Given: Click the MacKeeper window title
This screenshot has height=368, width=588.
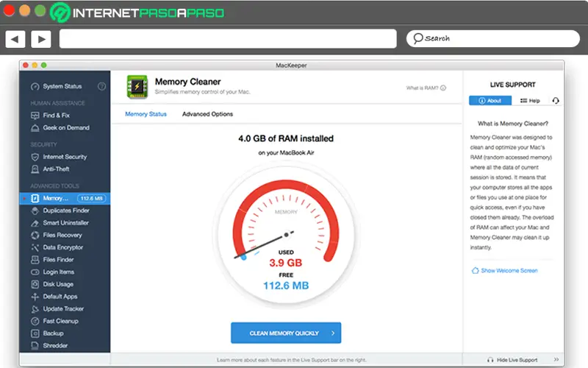Looking at the screenshot, I should click(x=291, y=66).
